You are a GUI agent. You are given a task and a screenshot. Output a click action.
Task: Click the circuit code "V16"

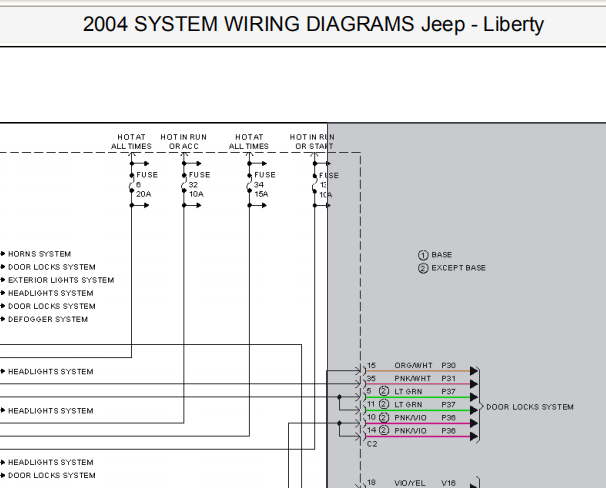449,483
